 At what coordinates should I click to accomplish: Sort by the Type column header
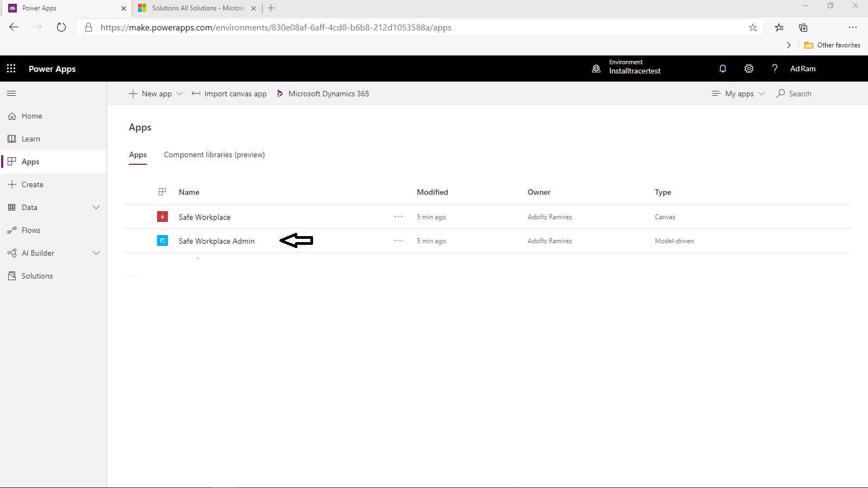coord(663,192)
